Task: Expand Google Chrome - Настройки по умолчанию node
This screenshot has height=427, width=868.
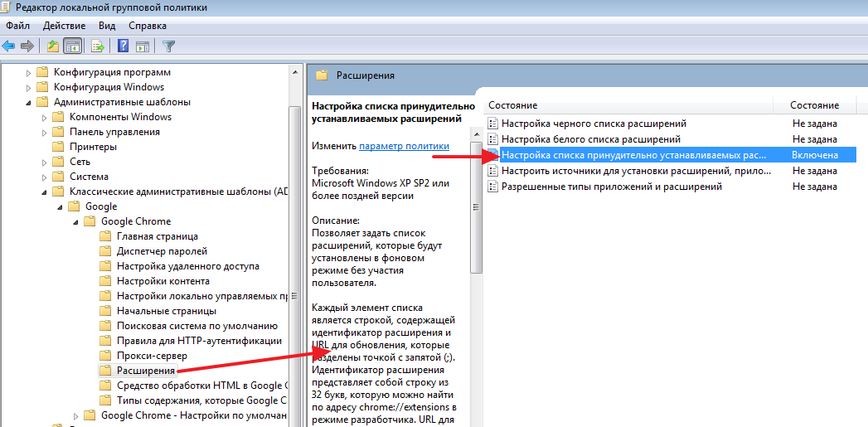Action: click(76, 415)
